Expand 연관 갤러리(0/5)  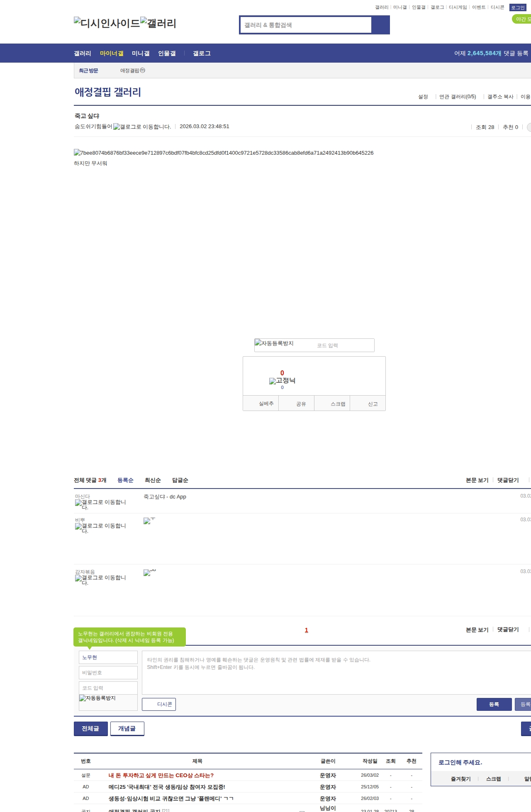[458, 97]
